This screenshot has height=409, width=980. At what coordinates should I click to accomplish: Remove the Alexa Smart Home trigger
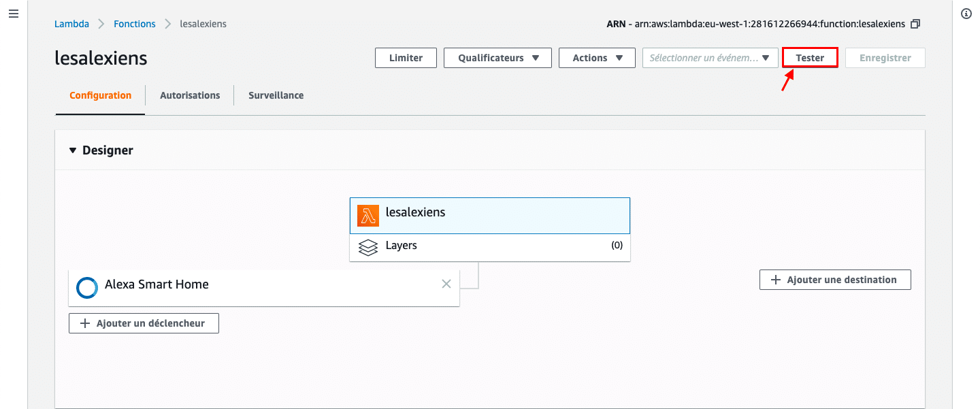[x=446, y=284]
